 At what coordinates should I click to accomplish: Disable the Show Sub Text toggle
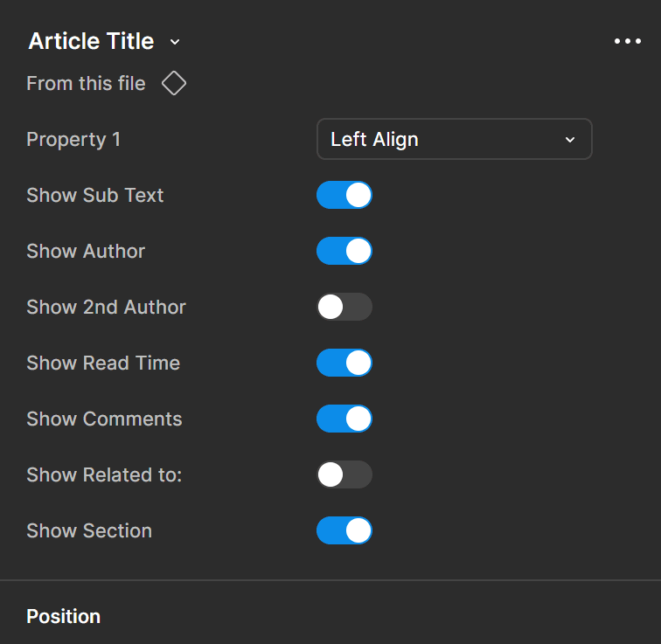(344, 195)
